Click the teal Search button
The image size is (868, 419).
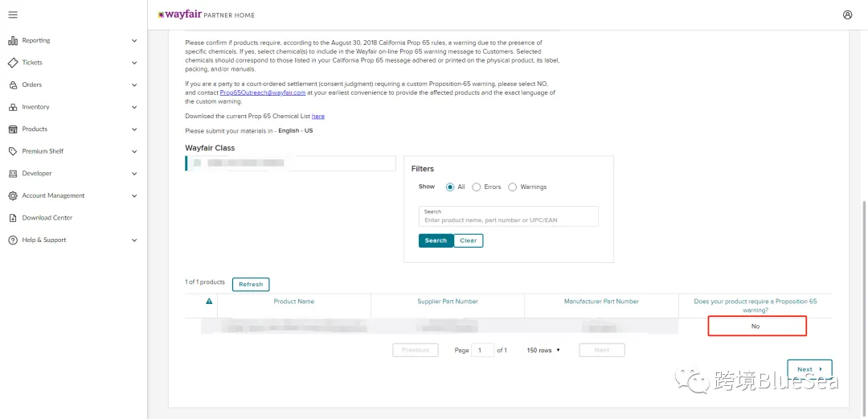tap(436, 240)
